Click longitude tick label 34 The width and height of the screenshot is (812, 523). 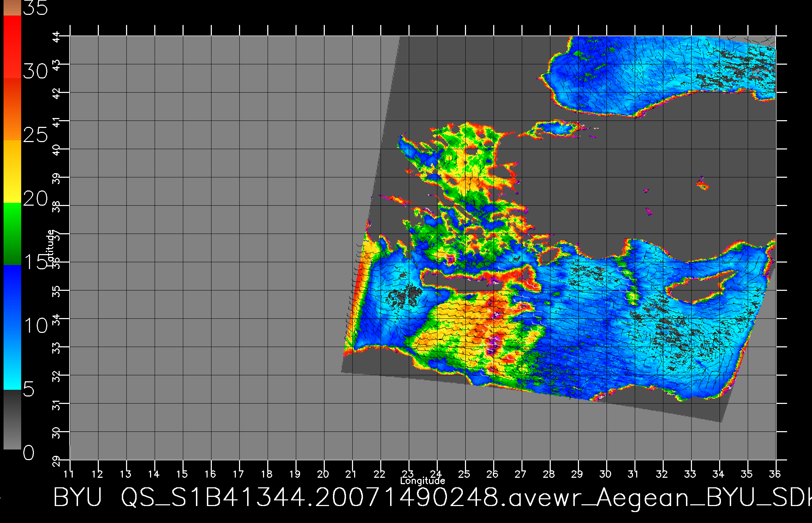click(718, 474)
